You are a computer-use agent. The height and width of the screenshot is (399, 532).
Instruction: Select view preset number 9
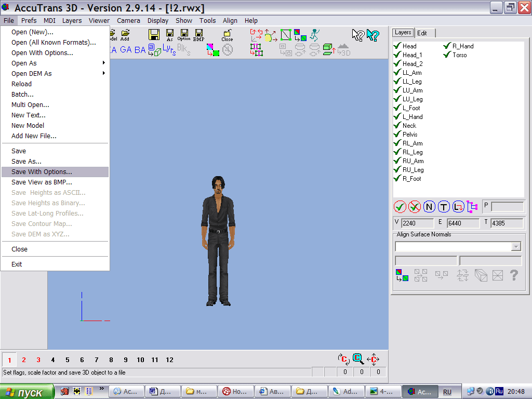(126, 360)
